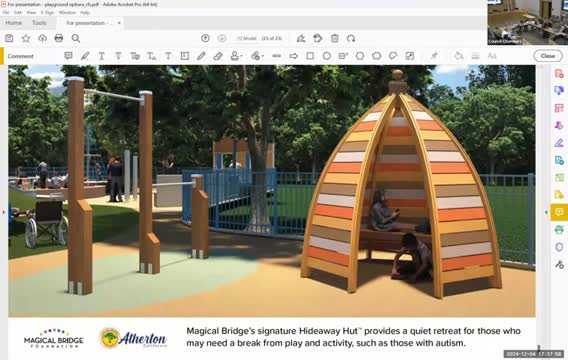Switch to the Tools tab

(x=39, y=22)
